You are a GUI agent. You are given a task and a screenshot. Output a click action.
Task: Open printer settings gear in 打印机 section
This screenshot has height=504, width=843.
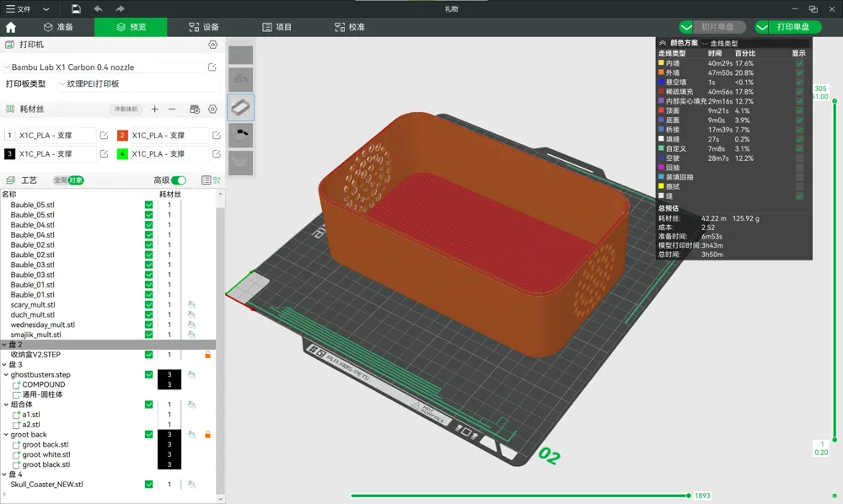(213, 45)
